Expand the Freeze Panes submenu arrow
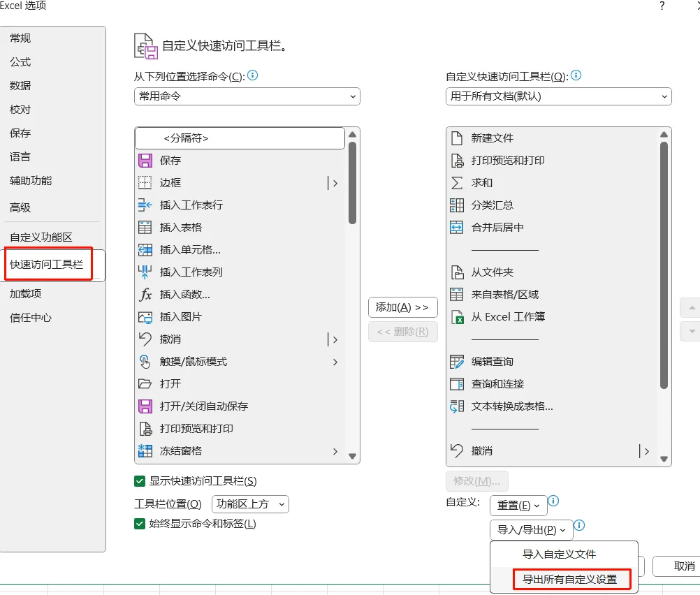Image resolution: width=700 pixels, height=595 pixels. coord(335,451)
